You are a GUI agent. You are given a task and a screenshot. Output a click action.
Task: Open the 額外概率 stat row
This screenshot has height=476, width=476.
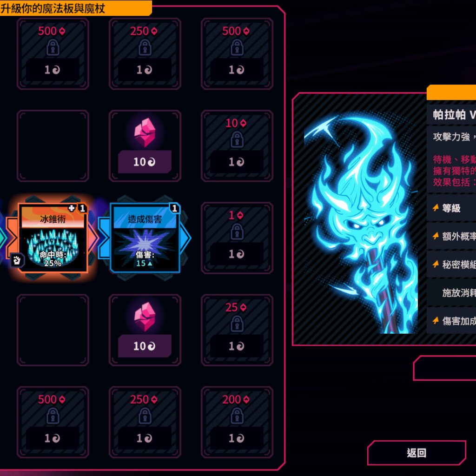[x=451, y=236]
